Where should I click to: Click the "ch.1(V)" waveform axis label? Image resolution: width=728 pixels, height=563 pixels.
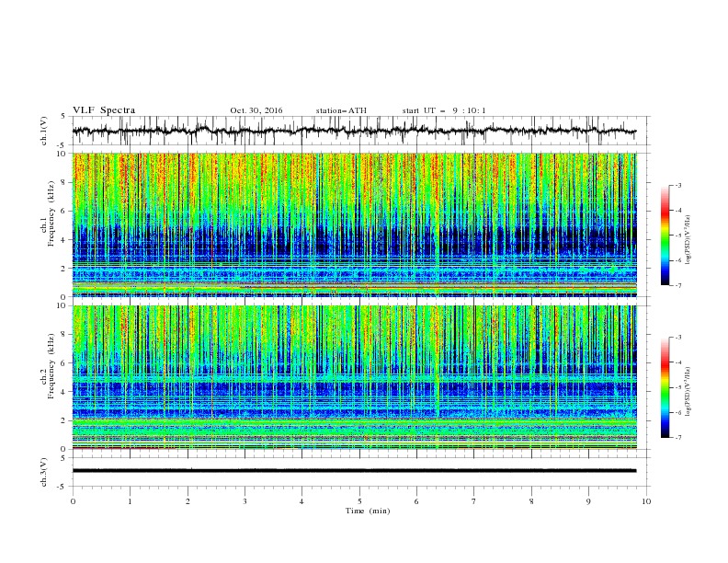pos(44,131)
